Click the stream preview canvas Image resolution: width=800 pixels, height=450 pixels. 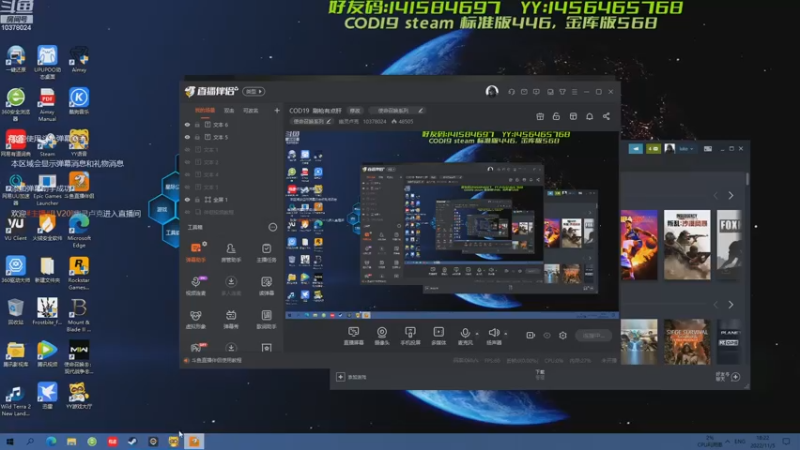click(452, 224)
